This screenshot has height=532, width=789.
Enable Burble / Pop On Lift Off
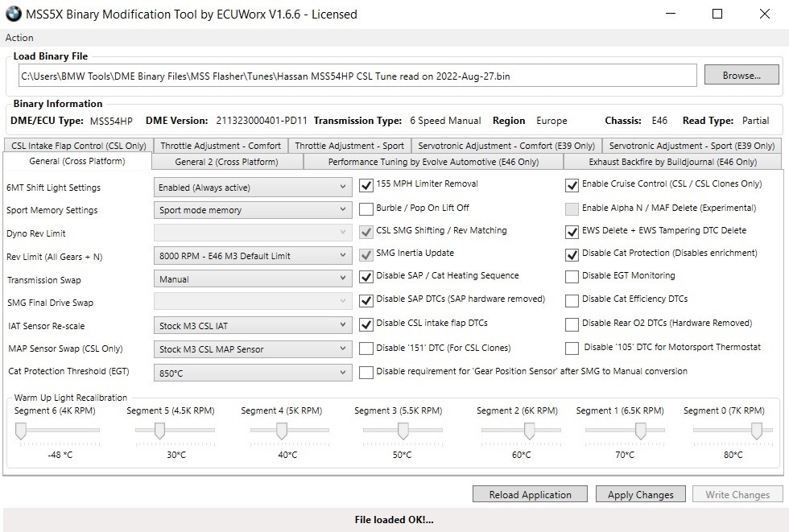tap(366, 208)
